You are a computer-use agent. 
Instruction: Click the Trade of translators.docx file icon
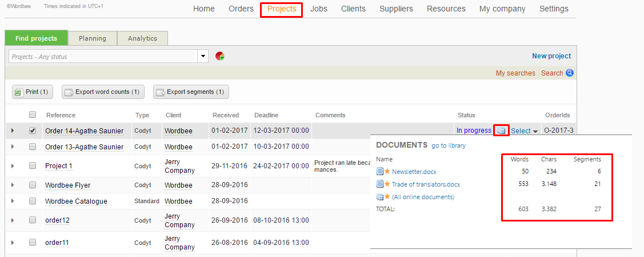click(380, 184)
